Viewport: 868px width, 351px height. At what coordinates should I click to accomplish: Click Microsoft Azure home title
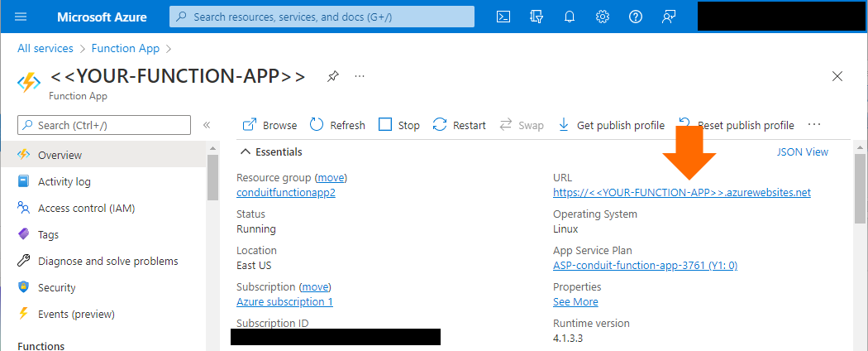102,17
